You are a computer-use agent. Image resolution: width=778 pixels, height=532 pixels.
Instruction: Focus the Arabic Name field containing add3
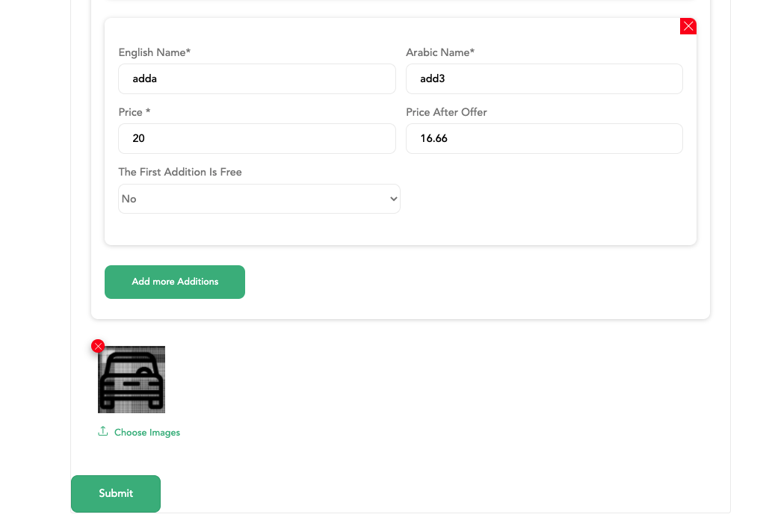[x=543, y=78]
